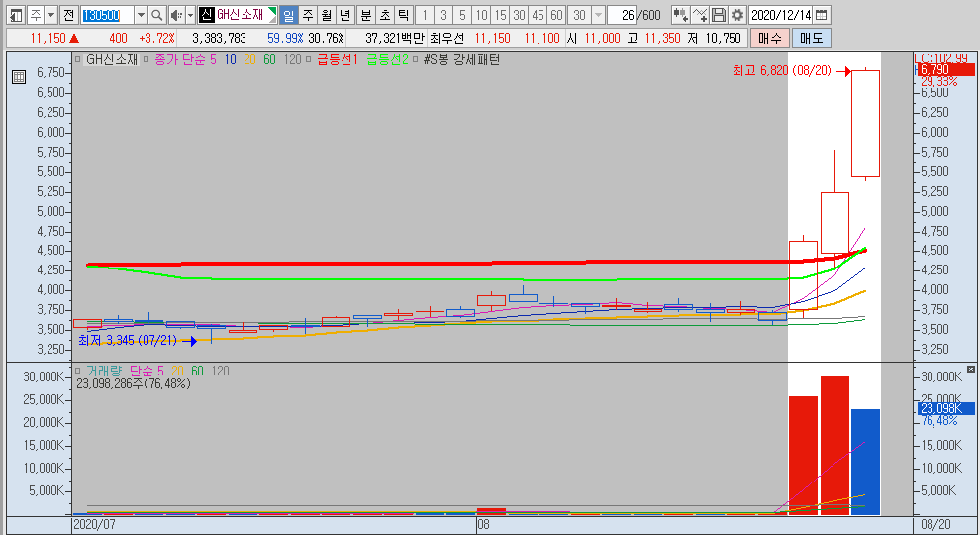The width and height of the screenshot is (980, 535).
Task: Click the red 6,790 current price tag
Action: click(945, 70)
